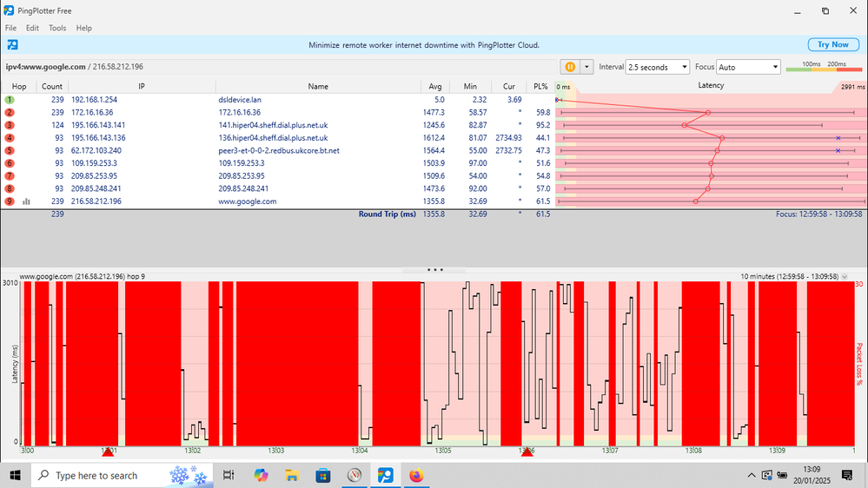This screenshot has height=488, width=868.
Task: Expand the 10 minutes timeline range dropdown
Action: pyautogui.click(x=842, y=276)
